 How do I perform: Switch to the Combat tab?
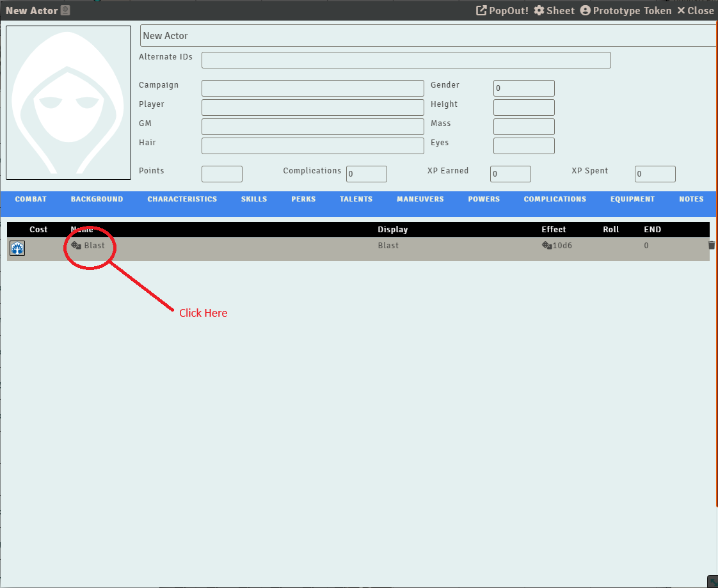pos(31,200)
